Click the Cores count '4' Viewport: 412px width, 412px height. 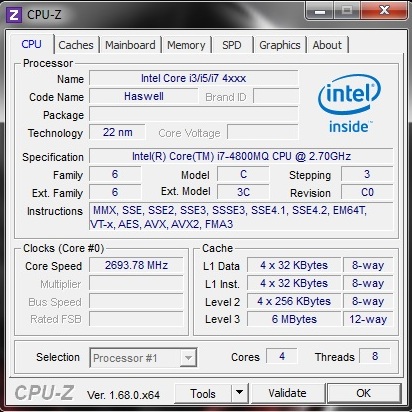point(282,356)
